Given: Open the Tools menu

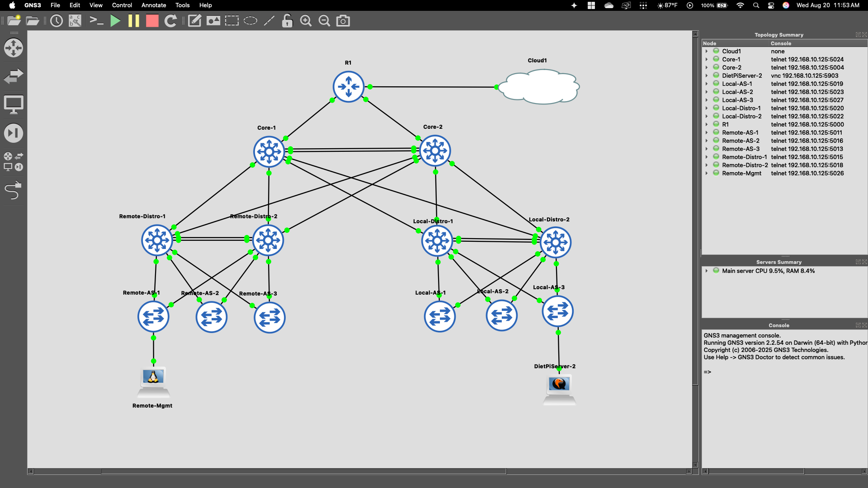Looking at the screenshot, I should [183, 5].
